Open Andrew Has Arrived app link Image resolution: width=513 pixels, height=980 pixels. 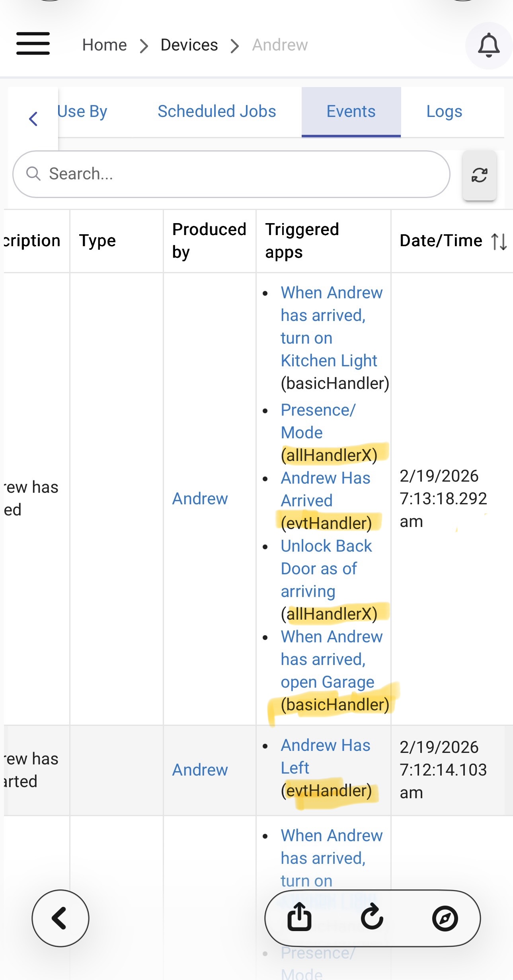pos(325,489)
